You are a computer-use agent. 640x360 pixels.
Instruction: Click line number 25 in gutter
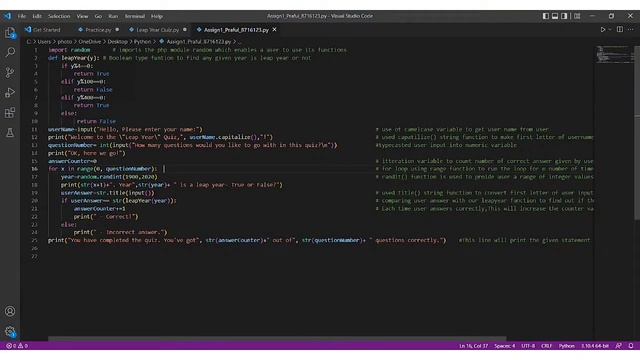(x=34, y=240)
